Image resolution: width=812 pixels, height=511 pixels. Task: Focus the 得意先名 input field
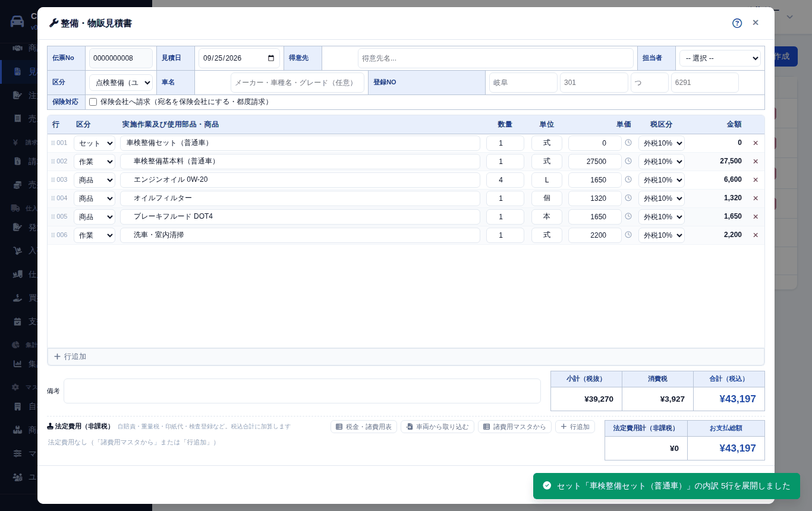pyautogui.click(x=496, y=58)
